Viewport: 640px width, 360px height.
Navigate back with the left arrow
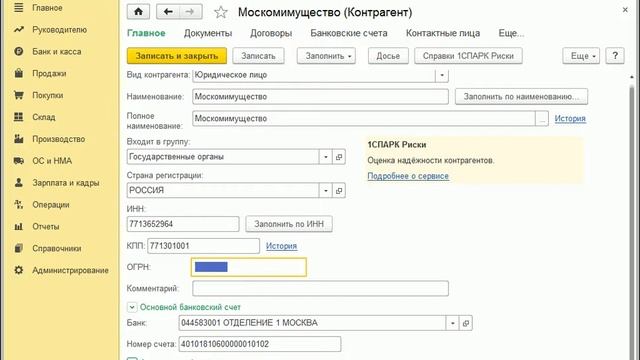click(x=168, y=12)
